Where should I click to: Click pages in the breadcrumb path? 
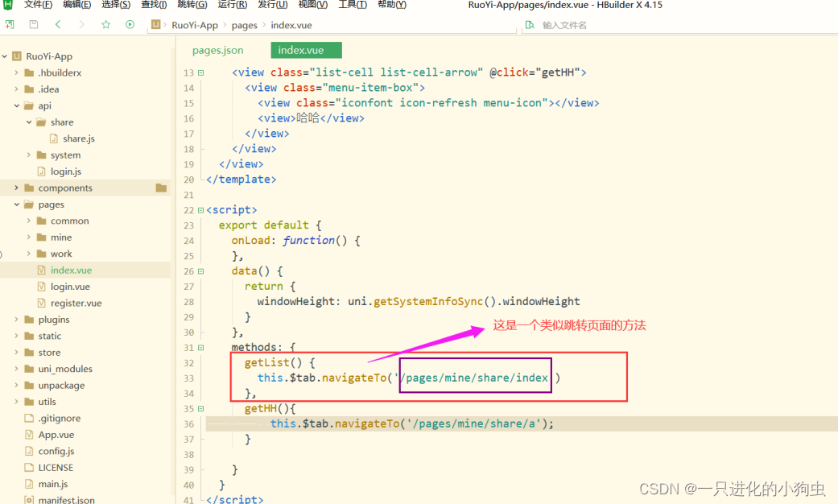click(244, 25)
